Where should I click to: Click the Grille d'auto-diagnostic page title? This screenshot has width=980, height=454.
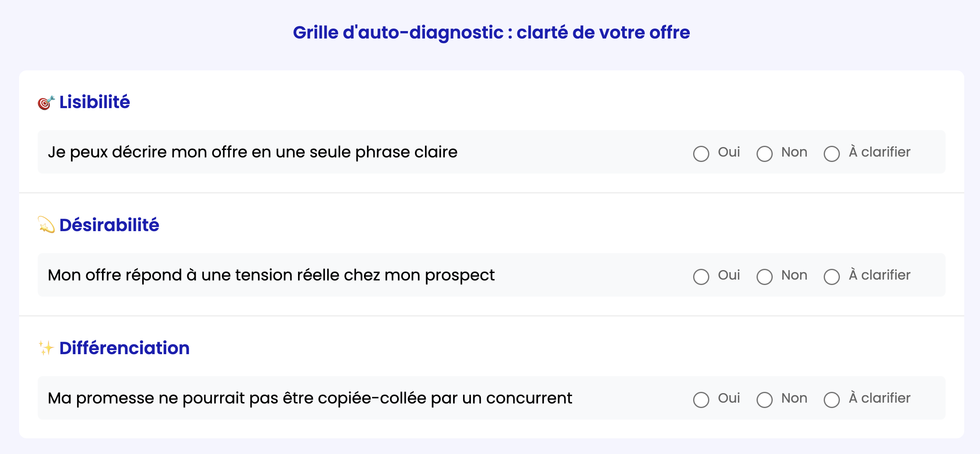(x=491, y=32)
